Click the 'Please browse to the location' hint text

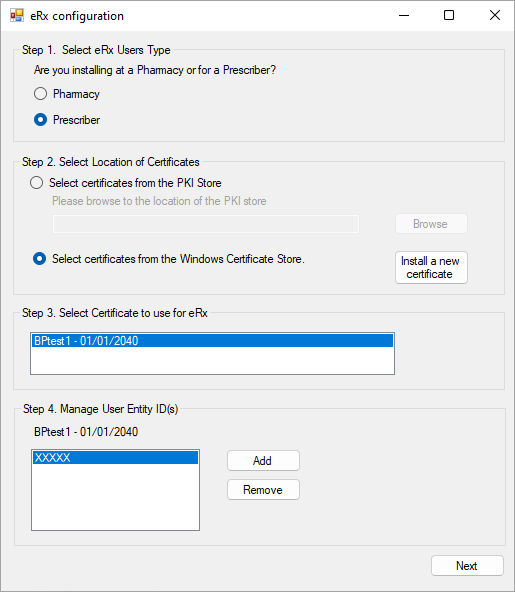tap(159, 201)
